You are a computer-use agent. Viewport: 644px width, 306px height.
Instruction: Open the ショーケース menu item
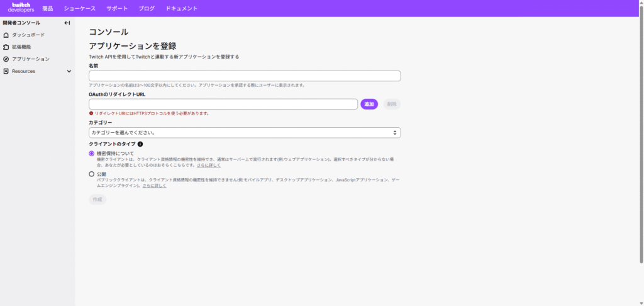(x=80, y=8)
